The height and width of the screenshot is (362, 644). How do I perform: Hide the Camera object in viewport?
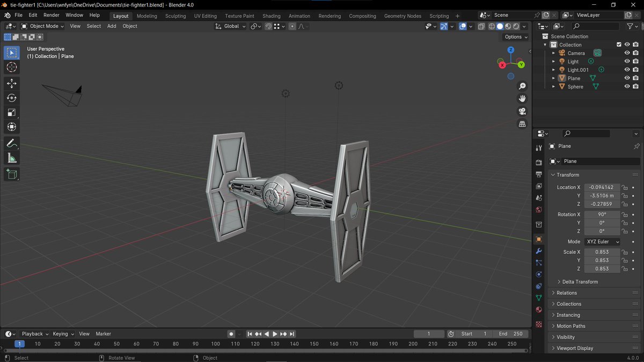pyautogui.click(x=627, y=53)
